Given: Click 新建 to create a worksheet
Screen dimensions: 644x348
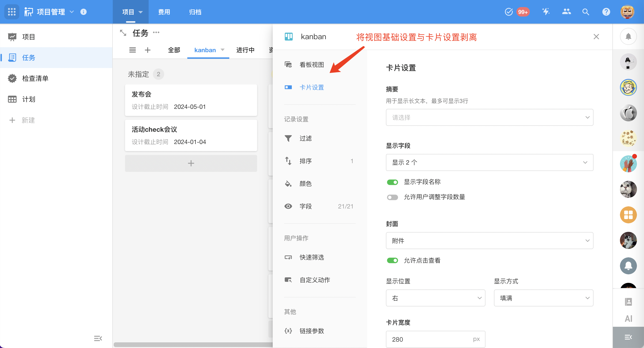Looking at the screenshot, I should coord(22,120).
